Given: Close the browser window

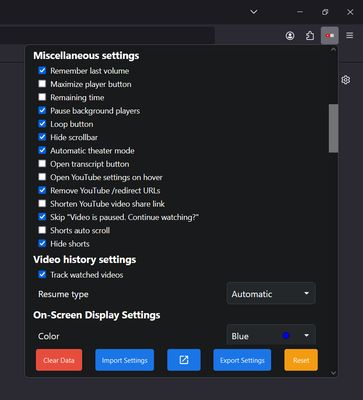Looking at the screenshot, I should pos(350,12).
